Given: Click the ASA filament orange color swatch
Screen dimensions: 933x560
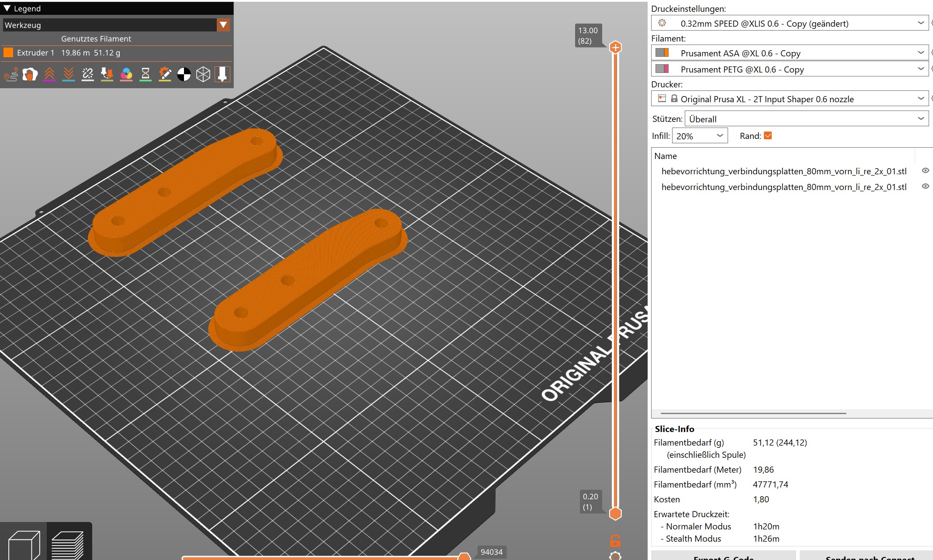Looking at the screenshot, I should click(x=666, y=52).
